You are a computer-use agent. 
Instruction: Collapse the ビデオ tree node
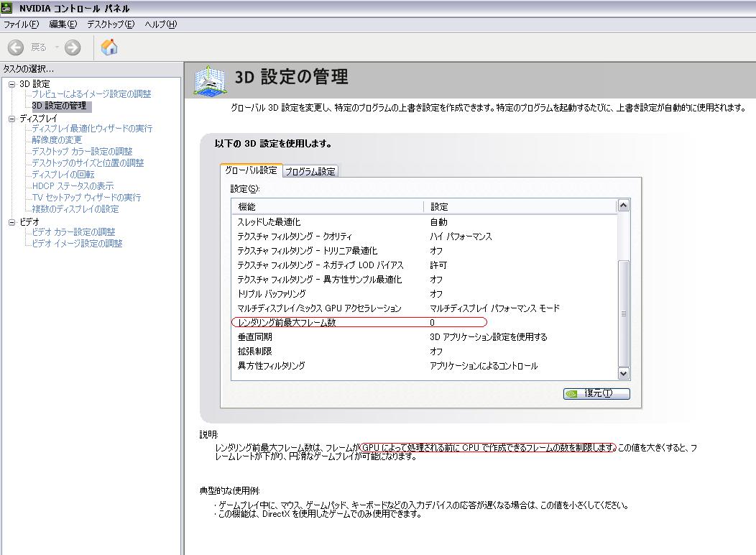click(11, 222)
